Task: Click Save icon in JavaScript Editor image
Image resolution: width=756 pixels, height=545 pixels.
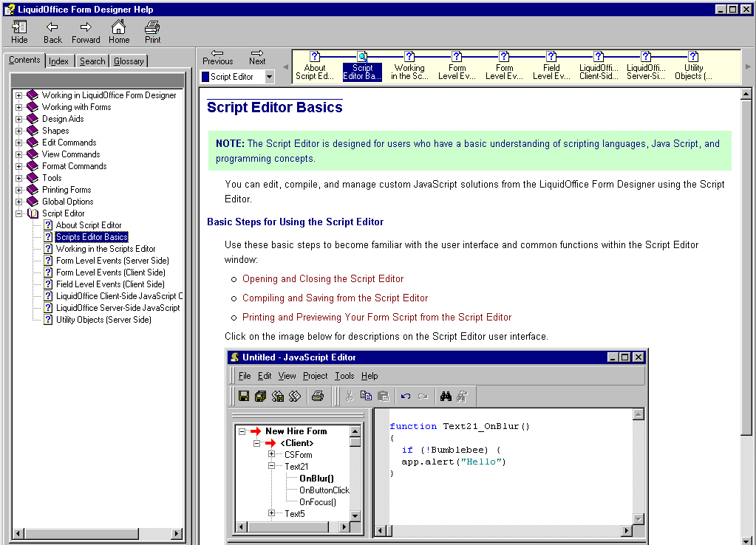Action: tap(244, 396)
